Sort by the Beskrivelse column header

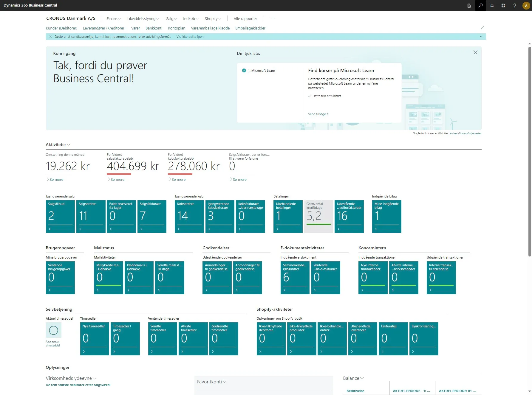point(355,391)
